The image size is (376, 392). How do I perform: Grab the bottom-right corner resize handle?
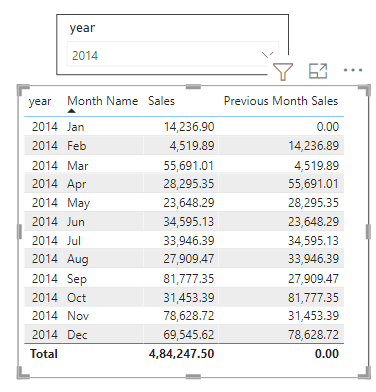click(x=365, y=373)
